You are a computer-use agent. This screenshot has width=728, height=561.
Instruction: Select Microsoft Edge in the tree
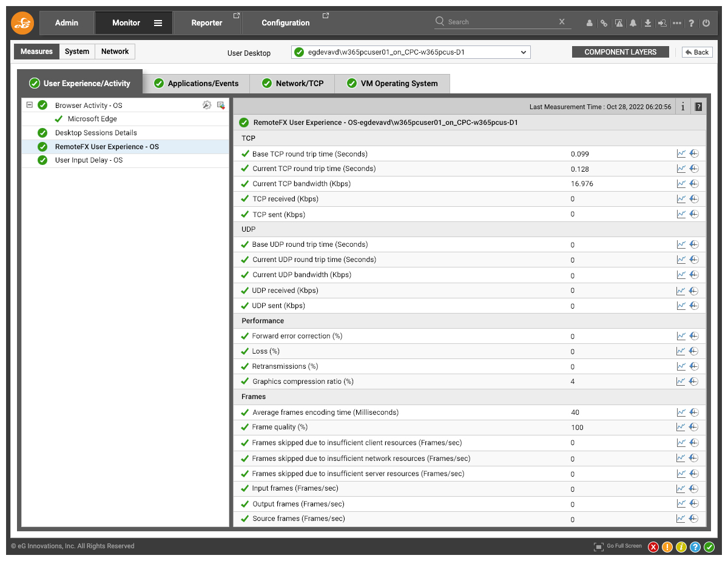(92, 119)
